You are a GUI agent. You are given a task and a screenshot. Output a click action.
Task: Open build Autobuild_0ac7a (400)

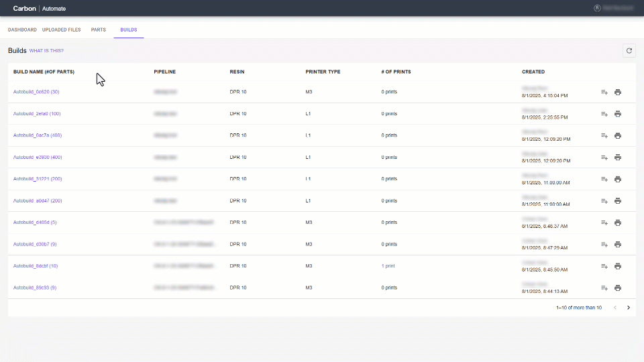38,135
